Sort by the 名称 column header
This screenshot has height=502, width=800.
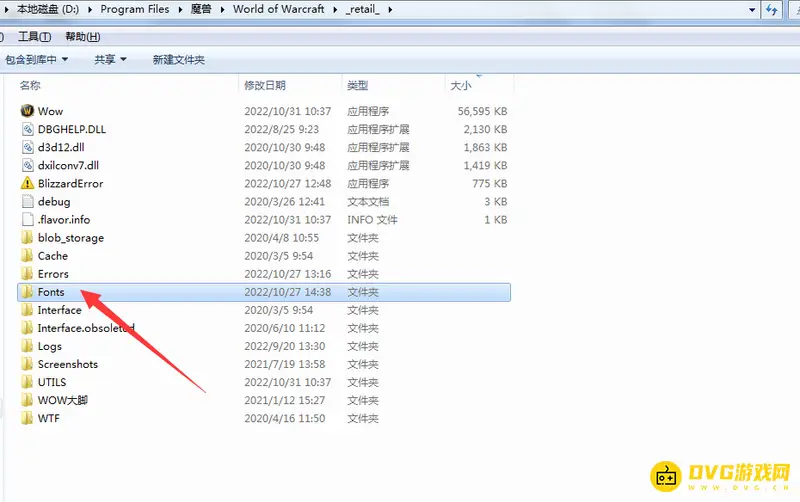tap(30, 85)
